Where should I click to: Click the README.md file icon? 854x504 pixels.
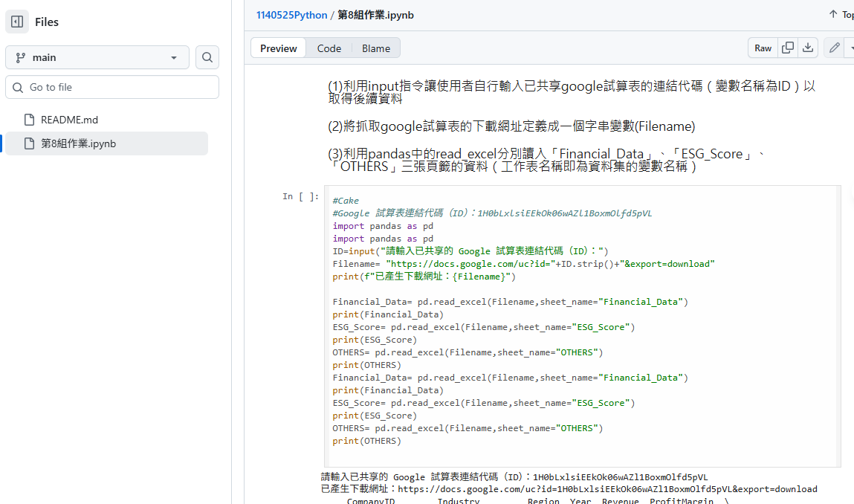click(x=30, y=120)
